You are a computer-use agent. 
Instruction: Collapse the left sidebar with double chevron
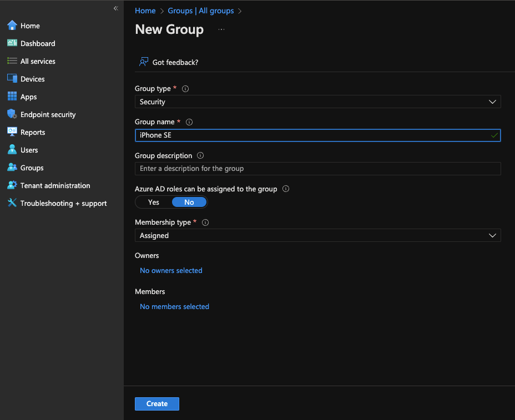click(115, 8)
